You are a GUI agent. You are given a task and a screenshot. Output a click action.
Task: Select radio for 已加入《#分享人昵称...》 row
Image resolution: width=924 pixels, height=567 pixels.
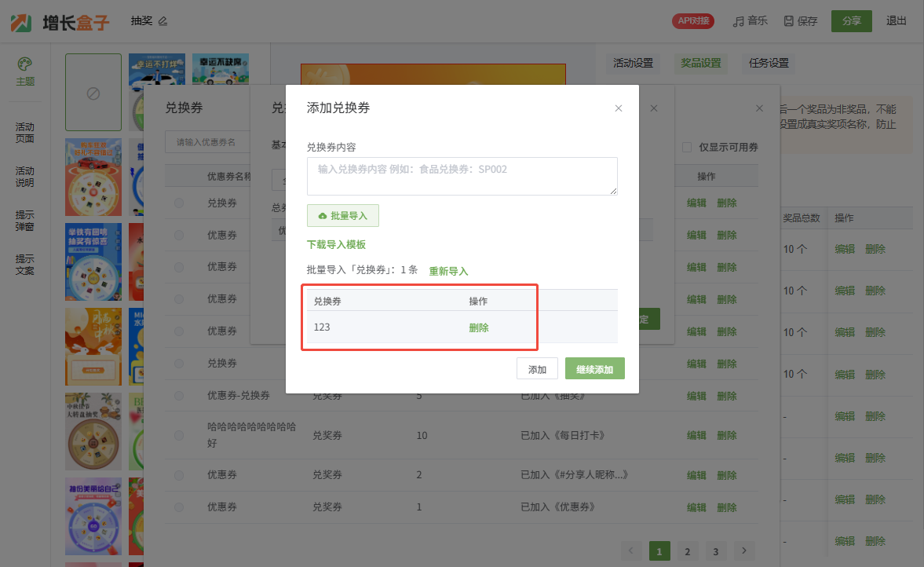(179, 475)
